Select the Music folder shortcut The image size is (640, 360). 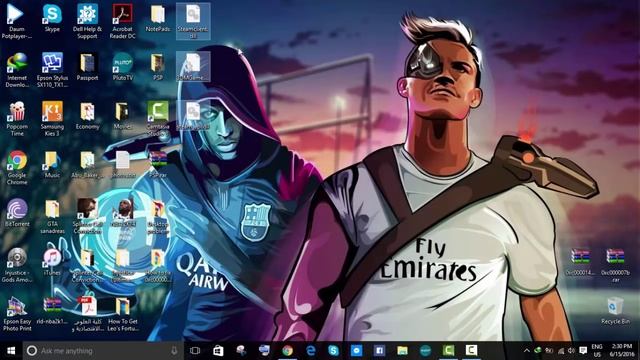tap(52, 164)
